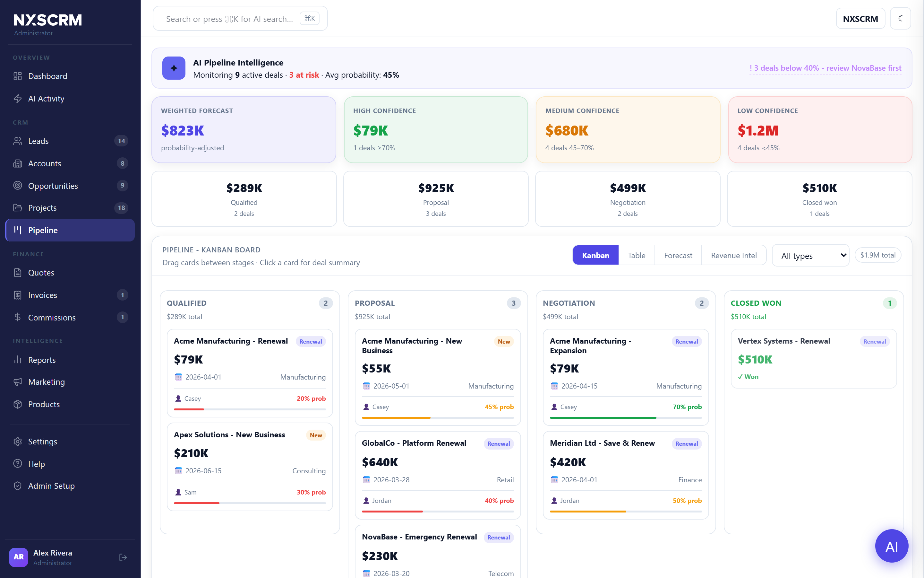
Task: Click the ⌘K shortcut badge
Action: [310, 18]
